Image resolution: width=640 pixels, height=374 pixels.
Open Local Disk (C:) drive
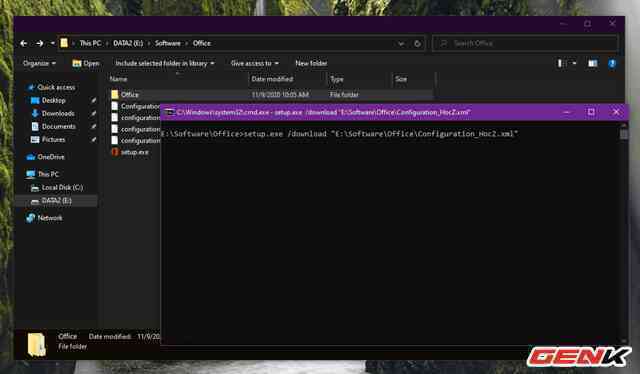(57, 187)
